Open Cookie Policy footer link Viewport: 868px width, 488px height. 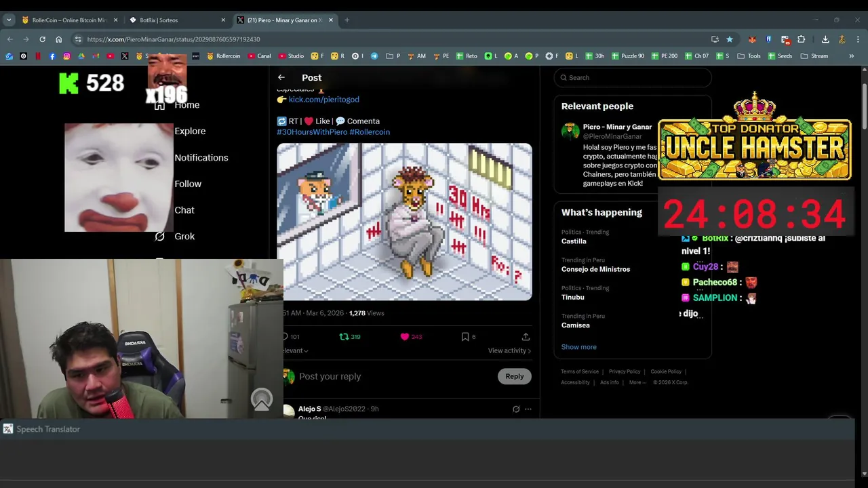tap(665, 371)
